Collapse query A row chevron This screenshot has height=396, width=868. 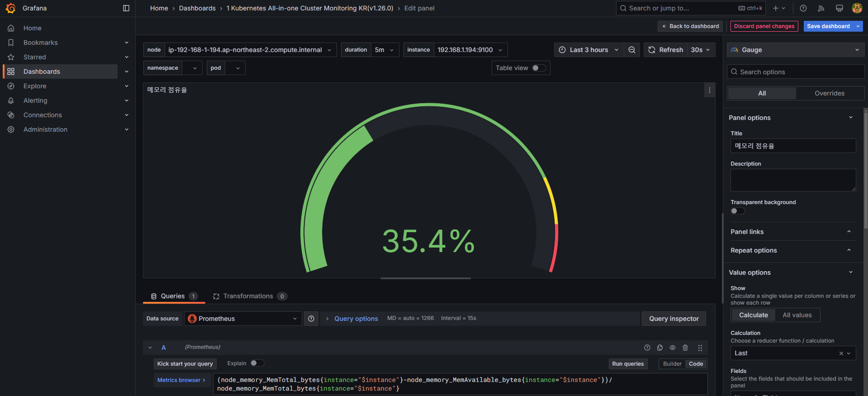click(x=150, y=348)
